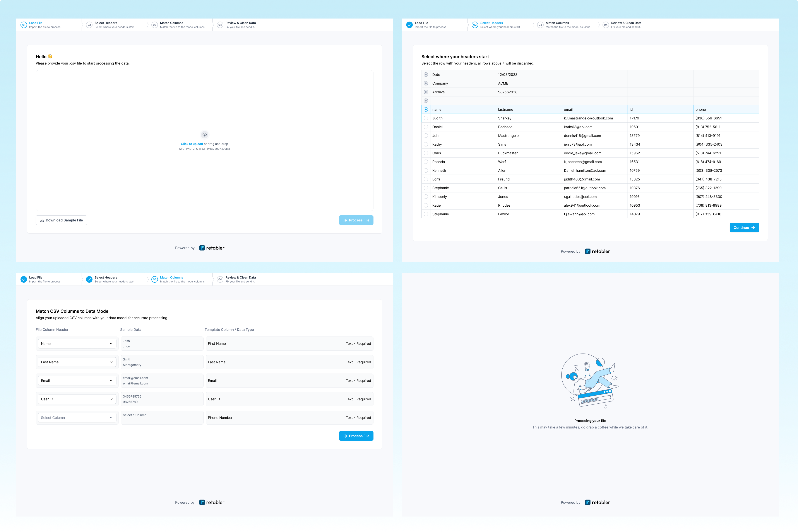Click the cloud upload icon in the drop zone

[x=204, y=135]
